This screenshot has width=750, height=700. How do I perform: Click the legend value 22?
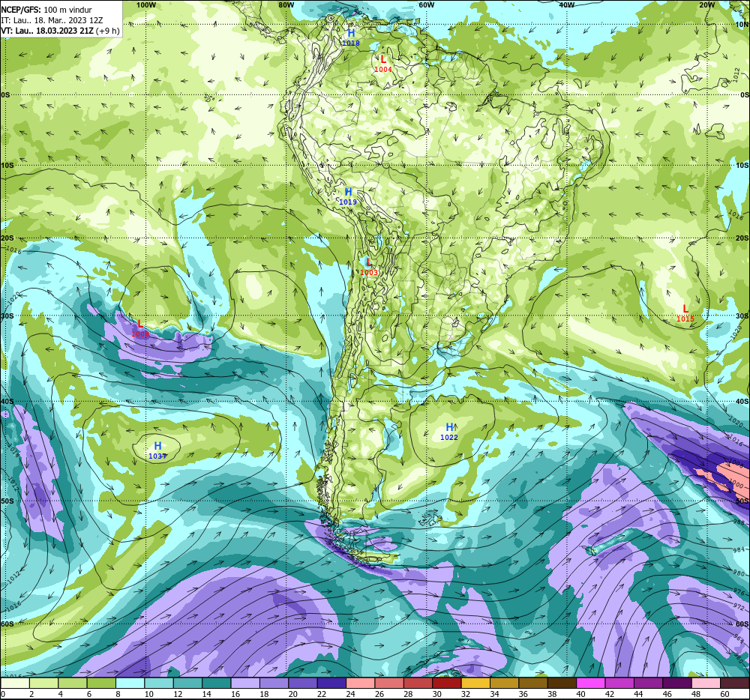(322, 694)
